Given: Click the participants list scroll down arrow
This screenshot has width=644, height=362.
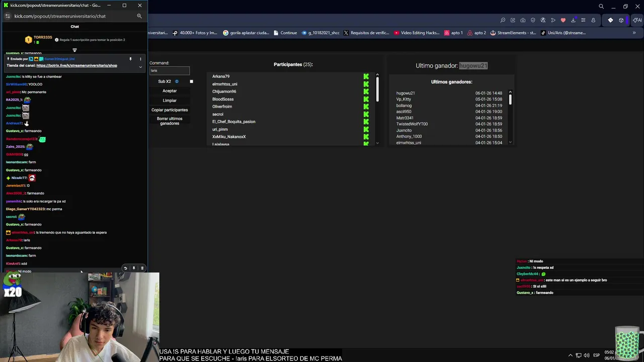Looking at the screenshot, I should pos(377,143).
